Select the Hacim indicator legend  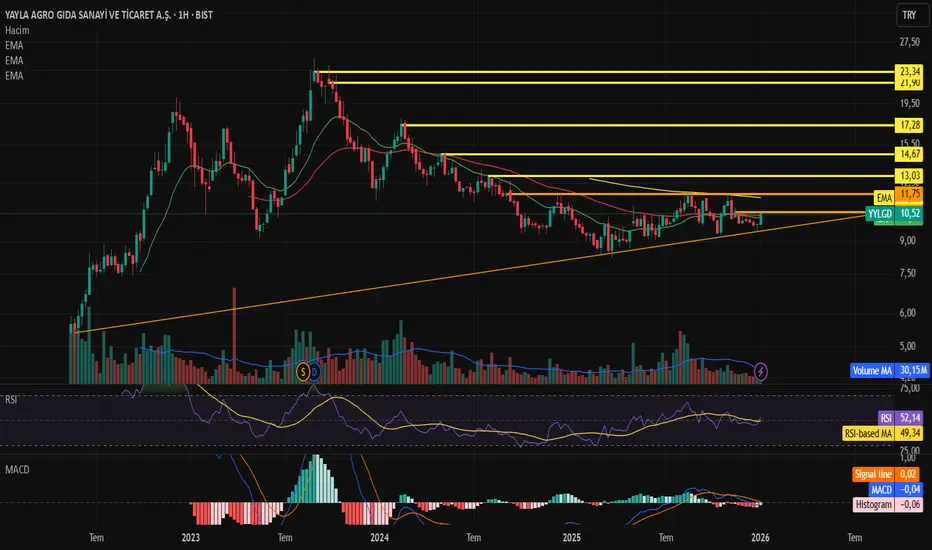click(17, 30)
